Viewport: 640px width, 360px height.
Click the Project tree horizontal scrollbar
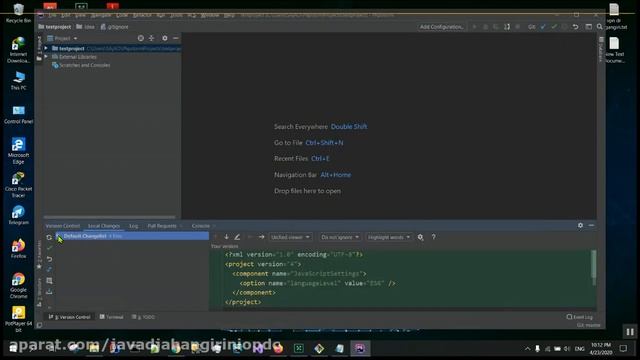(x=109, y=217)
